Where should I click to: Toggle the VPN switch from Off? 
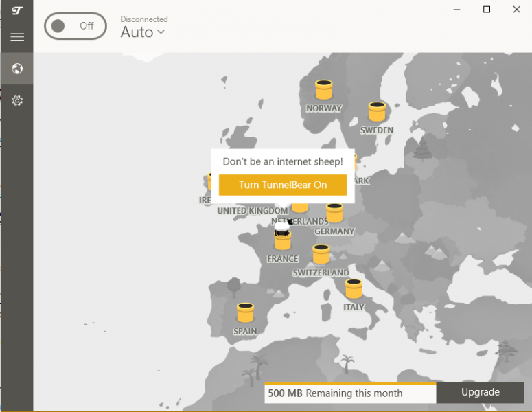click(x=76, y=26)
